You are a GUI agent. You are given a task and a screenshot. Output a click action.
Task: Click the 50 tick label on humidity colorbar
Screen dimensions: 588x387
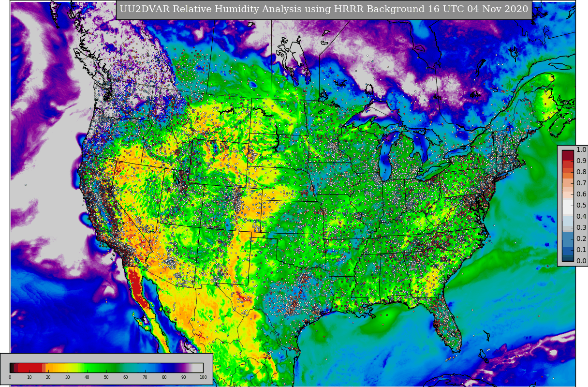click(x=106, y=377)
